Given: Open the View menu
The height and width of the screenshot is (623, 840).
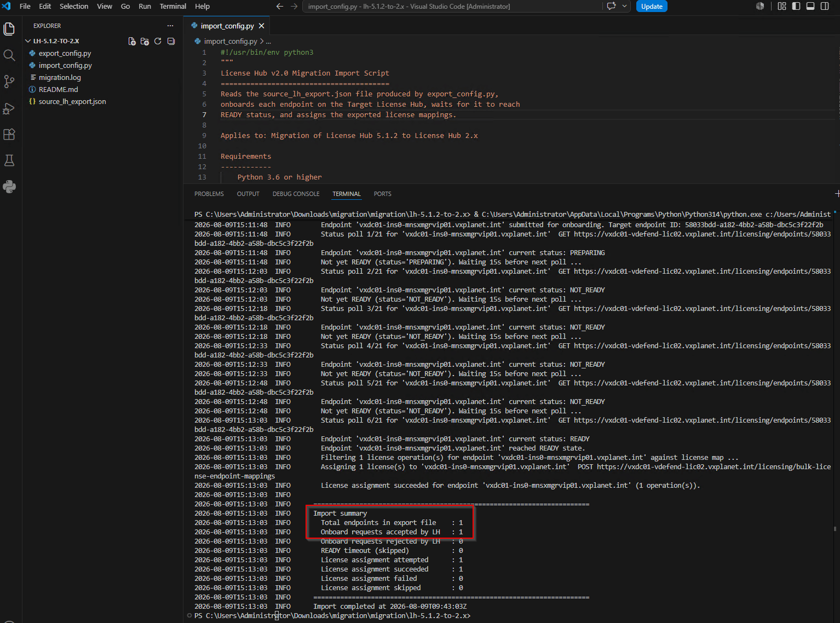Looking at the screenshot, I should pyautogui.click(x=105, y=6).
